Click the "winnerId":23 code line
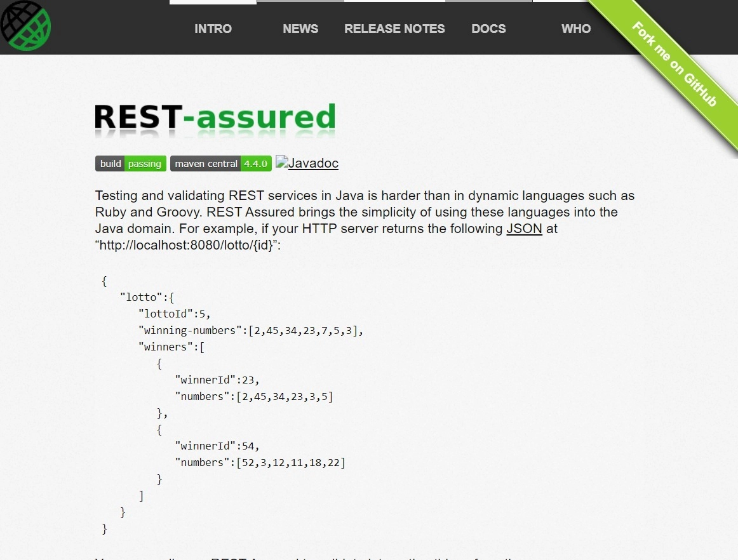 (217, 380)
